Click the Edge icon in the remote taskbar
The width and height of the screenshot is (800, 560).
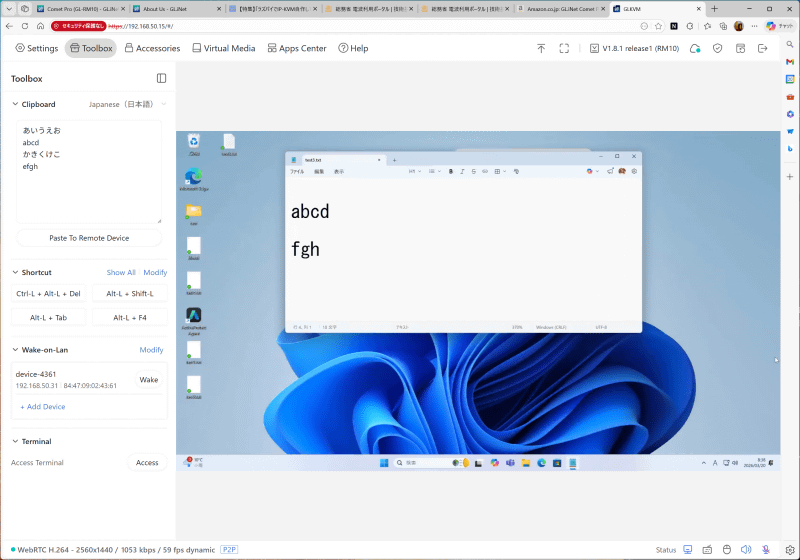coord(541,463)
